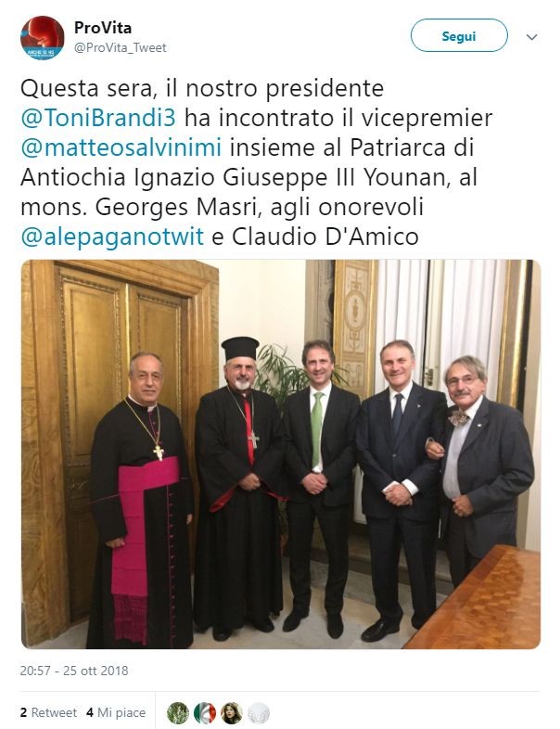Open the @matteosalvinimi mention
Viewport: 560px width, 729px height.
[x=121, y=147]
